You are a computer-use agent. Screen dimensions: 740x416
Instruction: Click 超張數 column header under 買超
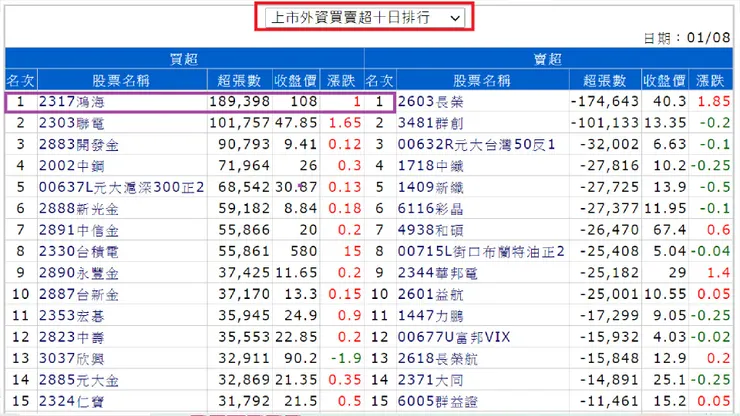[240, 80]
